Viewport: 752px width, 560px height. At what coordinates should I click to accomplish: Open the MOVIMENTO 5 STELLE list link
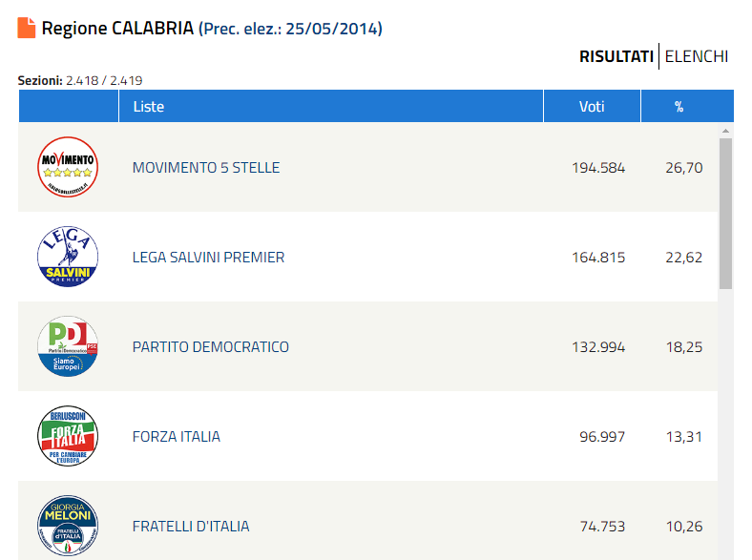click(206, 168)
